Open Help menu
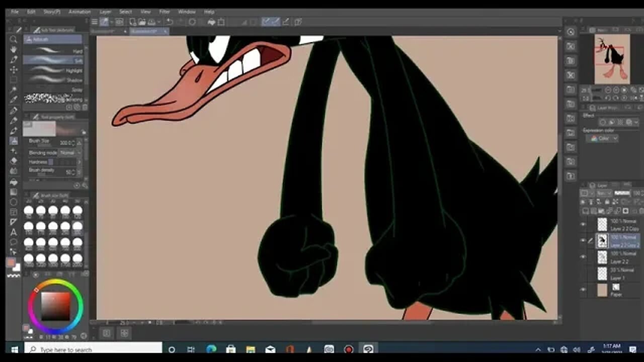This screenshot has width=644, height=362. click(x=209, y=12)
